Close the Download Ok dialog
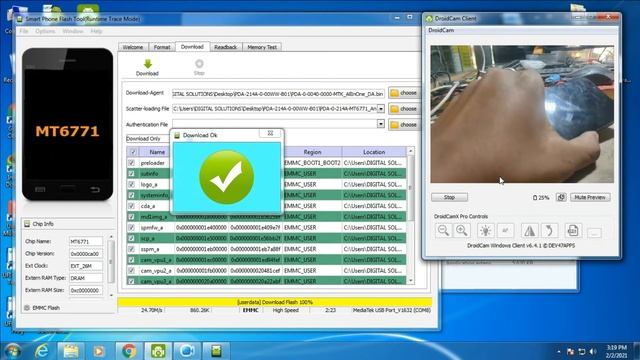The width and height of the screenshot is (640, 360). [x=270, y=133]
